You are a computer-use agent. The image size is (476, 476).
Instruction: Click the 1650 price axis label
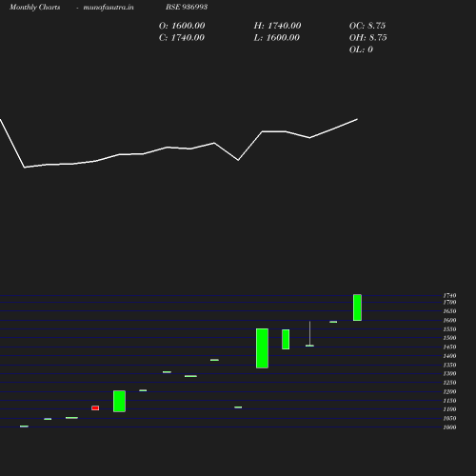point(449,311)
